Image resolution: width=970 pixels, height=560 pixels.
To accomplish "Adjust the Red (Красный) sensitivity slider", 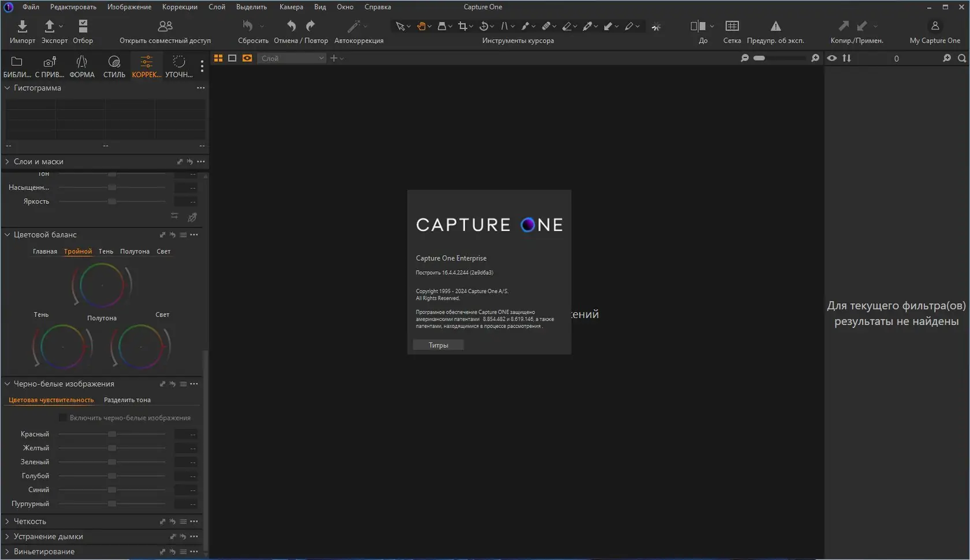I will 112,434.
